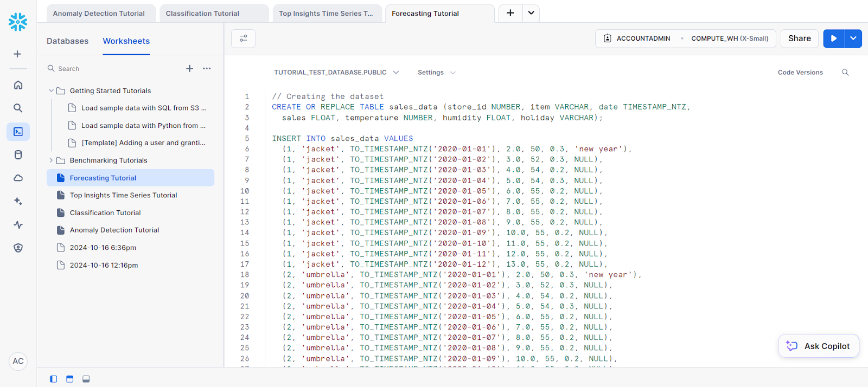The image size is (868, 387).
Task: Click the jacket row dated 2020-01-12
Action: click(x=444, y=265)
